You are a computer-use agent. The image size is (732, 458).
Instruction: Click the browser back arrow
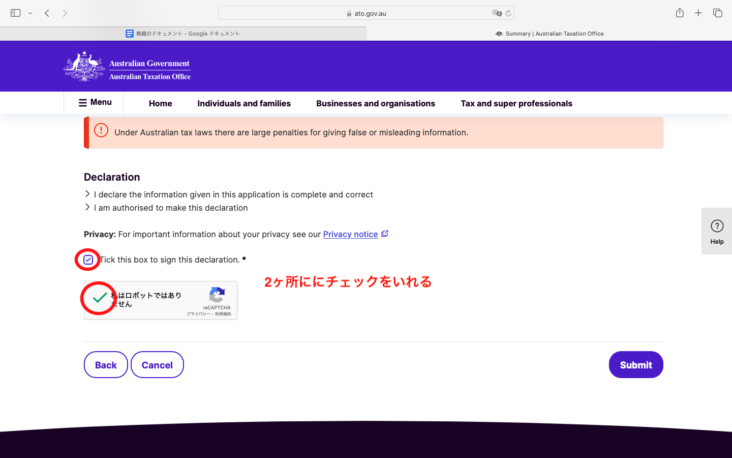(x=47, y=13)
